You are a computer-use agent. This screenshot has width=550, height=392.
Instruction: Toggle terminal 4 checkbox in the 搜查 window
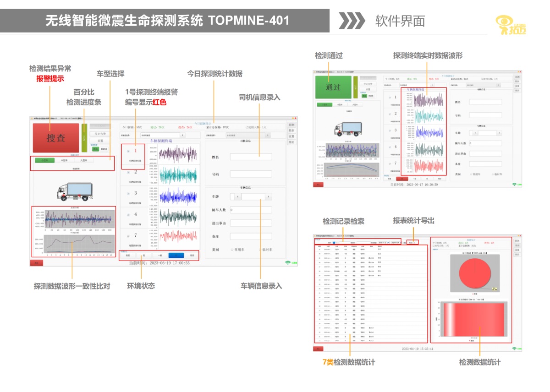(x=128, y=214)
